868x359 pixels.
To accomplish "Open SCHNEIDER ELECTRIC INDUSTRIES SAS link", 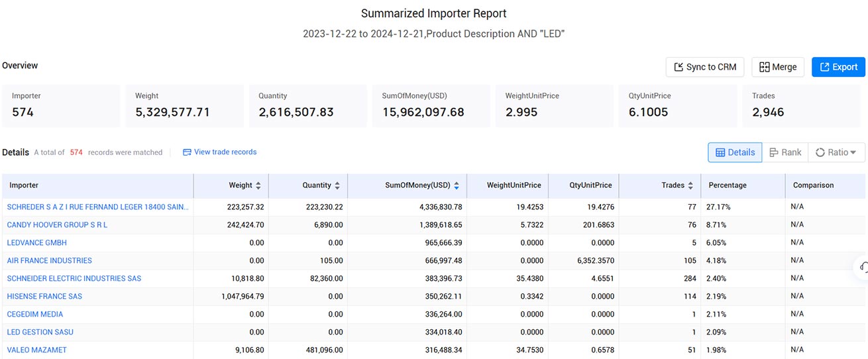I will [x=74, y=279].
